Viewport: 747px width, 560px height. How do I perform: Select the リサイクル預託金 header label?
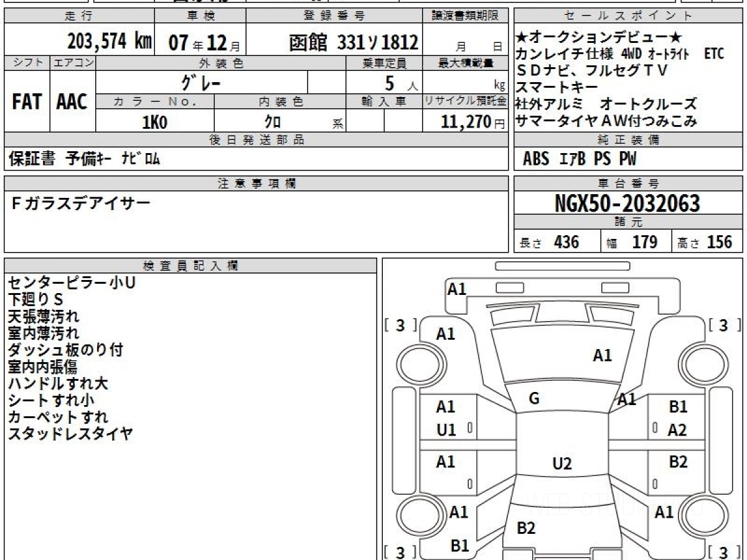coord(466,102)
